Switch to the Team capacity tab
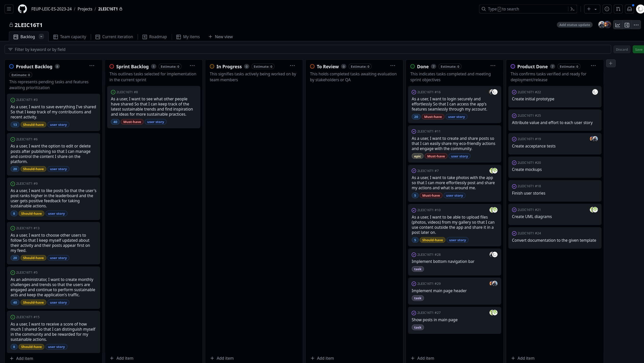The image size is (644, 363). click(x=70, y=37)
